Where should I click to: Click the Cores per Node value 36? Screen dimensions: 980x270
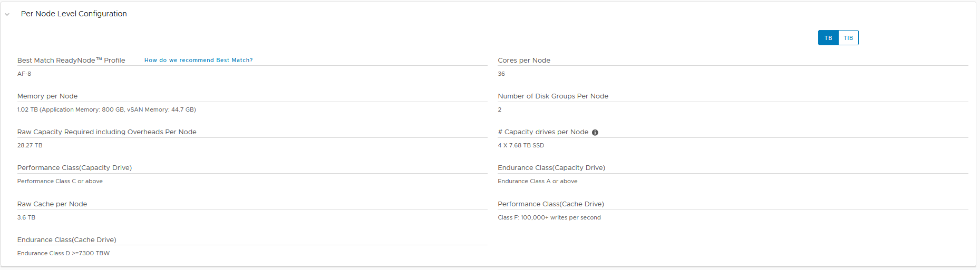tap(501, 74)
